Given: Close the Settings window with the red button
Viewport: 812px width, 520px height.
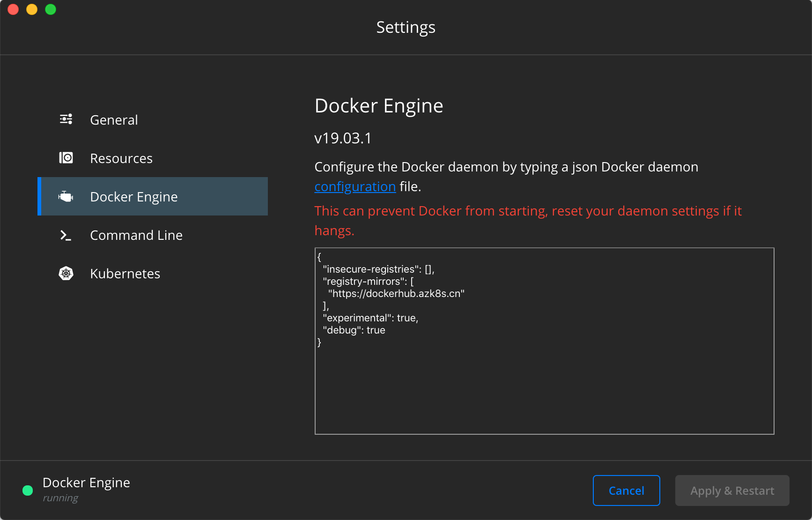Looking at the screenshot, I should pyautogui.click(x=13, y=9).
